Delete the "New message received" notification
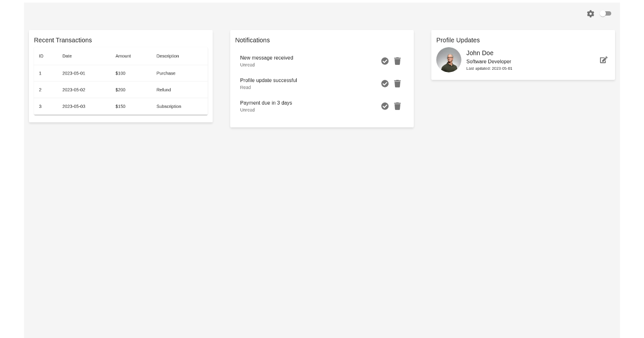This screenshot has height=338, width=644. pos(397,61)
